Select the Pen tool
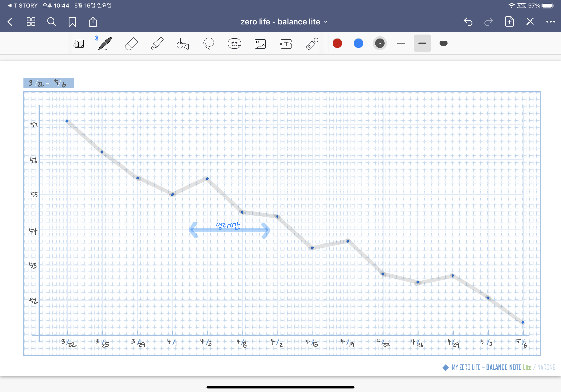The height and width of the screenshot is (392, 561). pyautogui.click(x=105, y=44)
